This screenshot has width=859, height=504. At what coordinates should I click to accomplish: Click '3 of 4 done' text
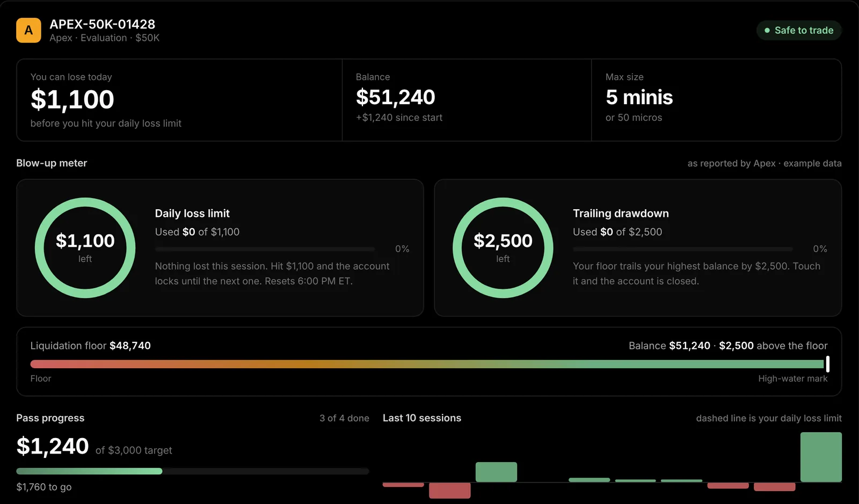coord(344,418)
